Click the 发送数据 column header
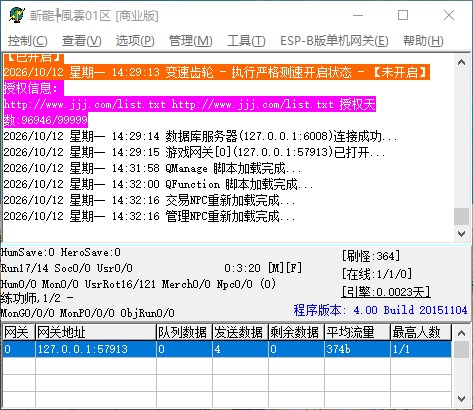The image size is (473, 410). coord(240,332)
